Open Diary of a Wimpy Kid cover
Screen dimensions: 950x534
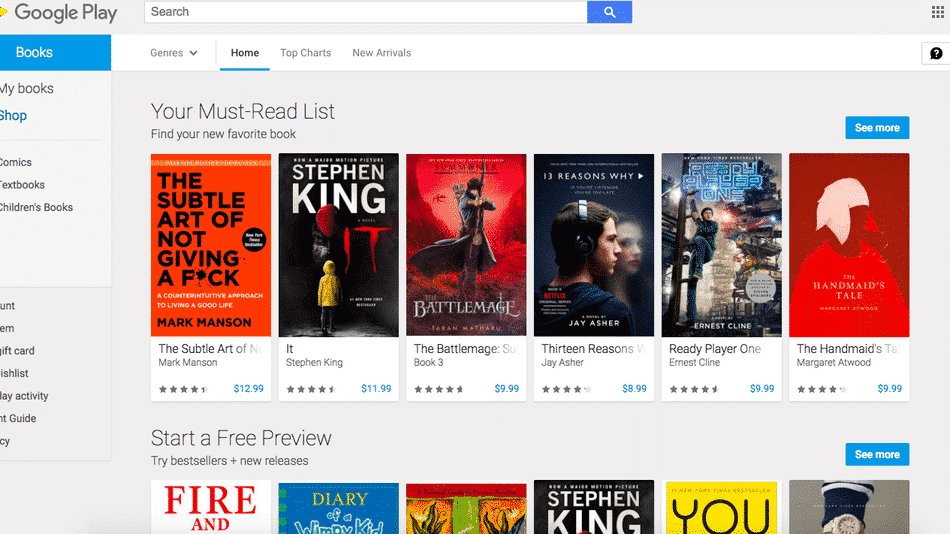coord(339,509)
